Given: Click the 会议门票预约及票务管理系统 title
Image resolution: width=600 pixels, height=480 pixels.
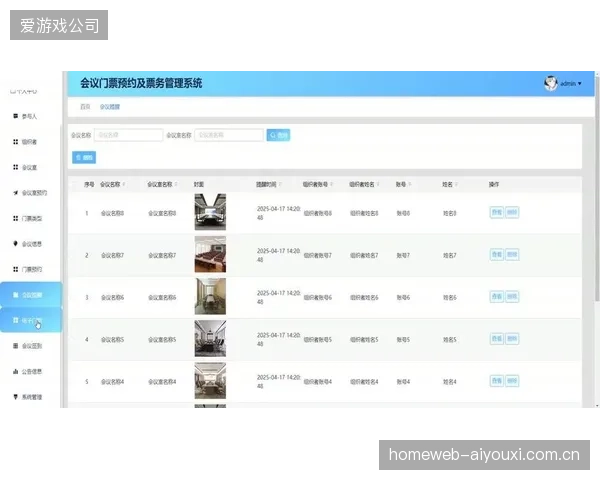Looking at the screenshot, I should pyautogui.click(x=141, y=83).
